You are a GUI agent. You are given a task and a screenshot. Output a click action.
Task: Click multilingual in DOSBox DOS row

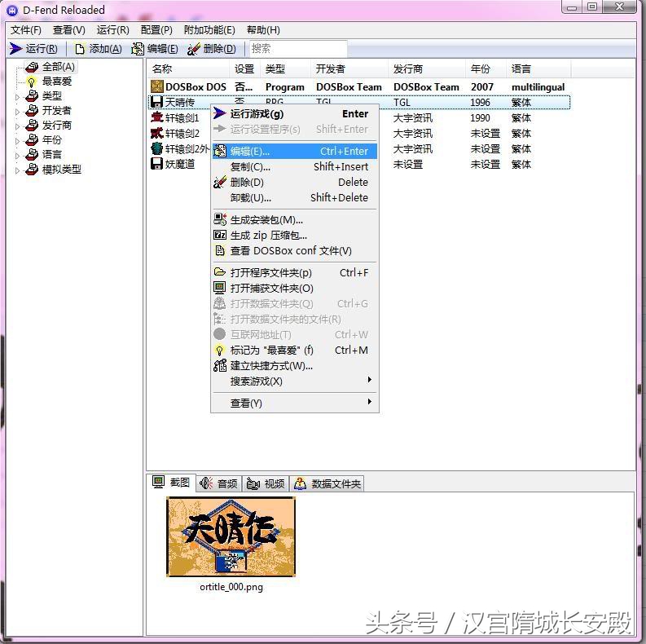pos(538,87)
